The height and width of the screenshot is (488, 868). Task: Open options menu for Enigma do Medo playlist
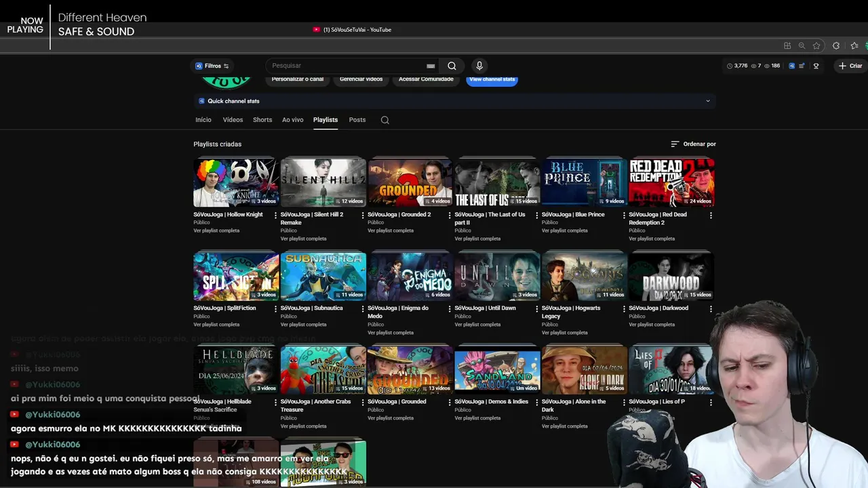pyautogui.click(x=450, y=308)
